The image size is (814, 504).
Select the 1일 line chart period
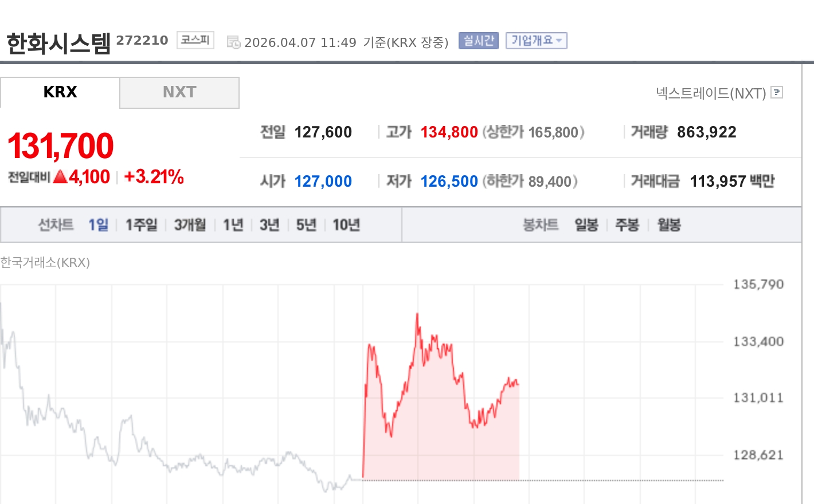tap(98, 225)
